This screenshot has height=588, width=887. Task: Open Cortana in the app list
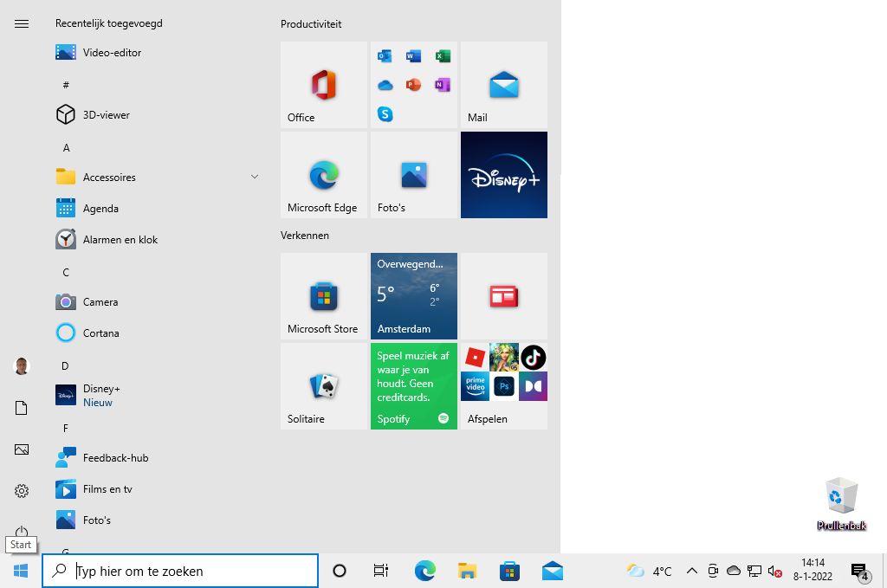159,333
